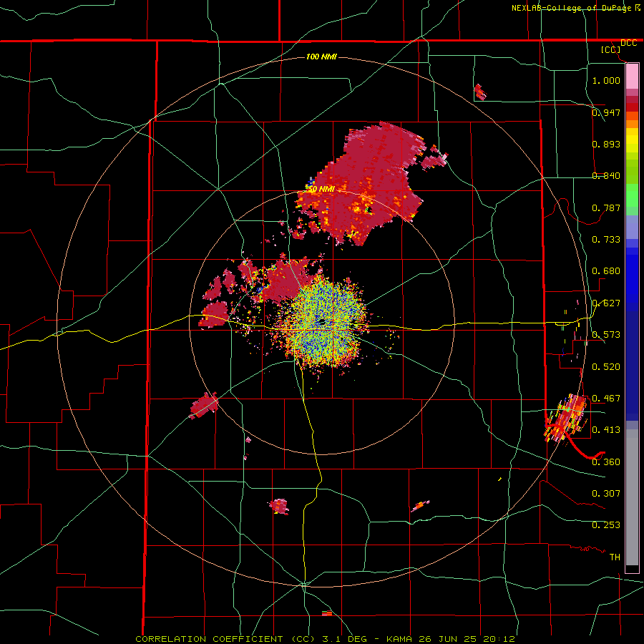Click the 0.627 legend value
The width and height of the screenshot is (644, 644).
(x=606, y=303)
